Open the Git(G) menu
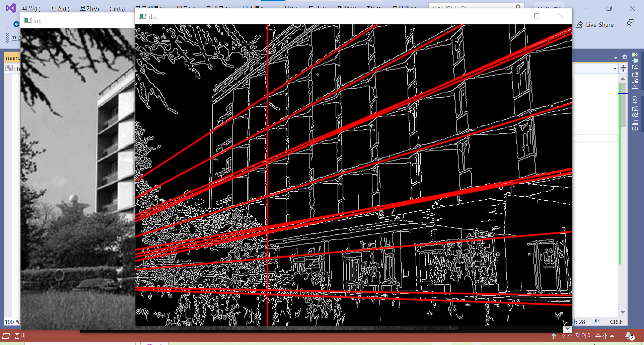This screenshot has height=345, width=644. tap(117, 9)
